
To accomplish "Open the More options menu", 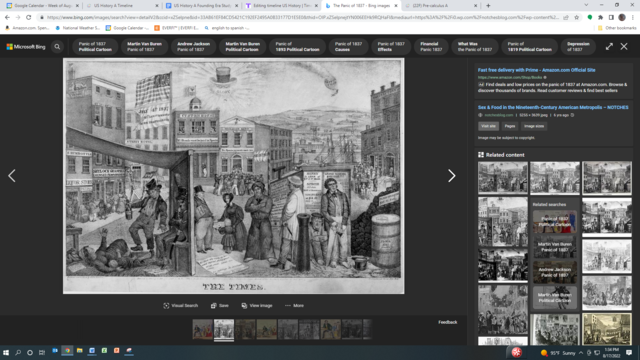I will click(294, 306).
